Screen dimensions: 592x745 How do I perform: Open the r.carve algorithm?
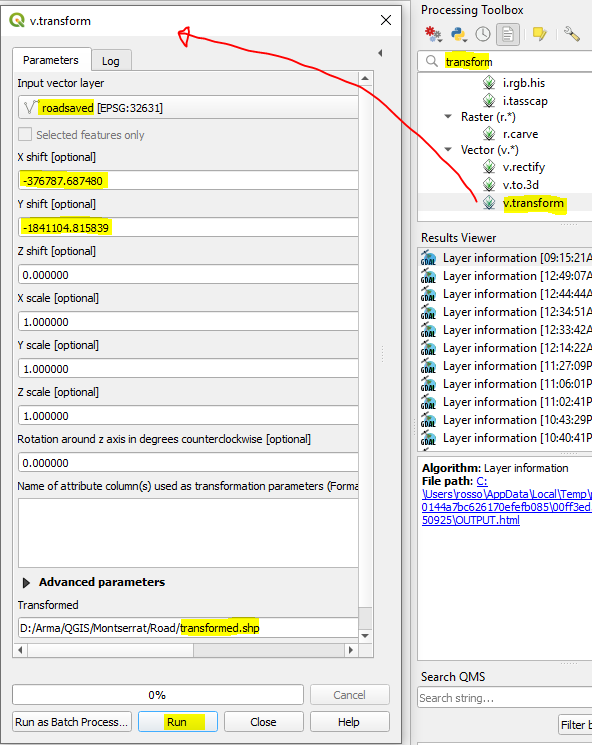pyautogui.click(x=520, y=134)
